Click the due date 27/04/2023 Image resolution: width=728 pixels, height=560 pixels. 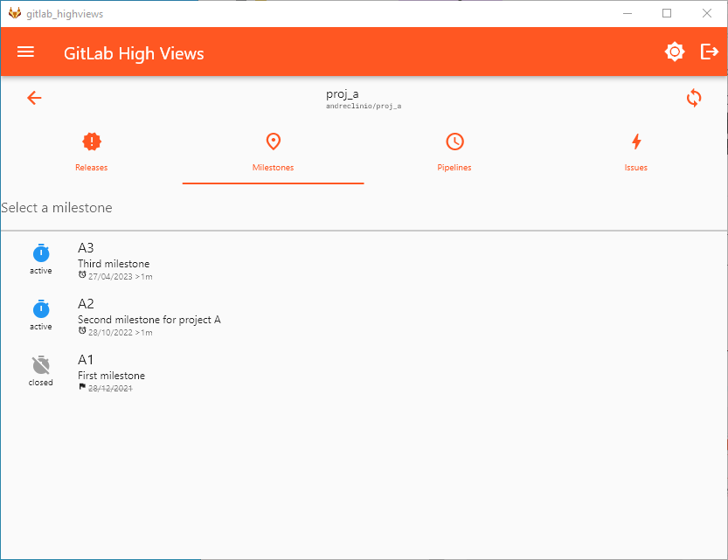click(x=110, y=277)
